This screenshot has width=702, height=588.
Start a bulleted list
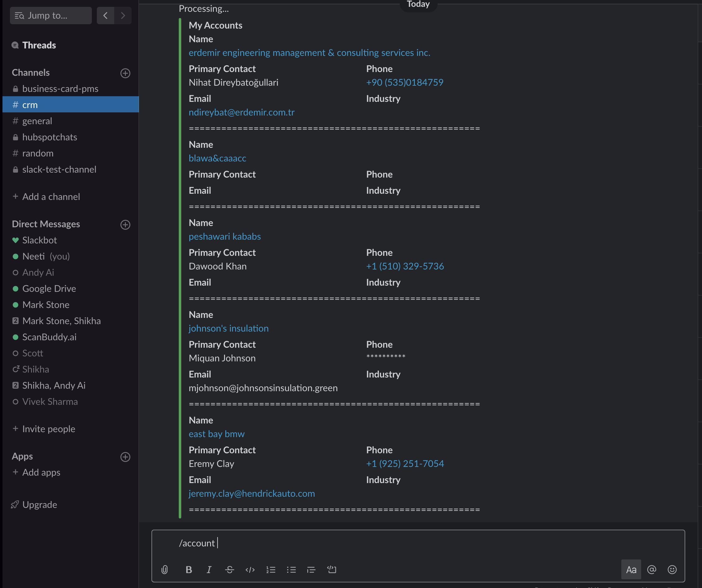(x=291, y=570)
